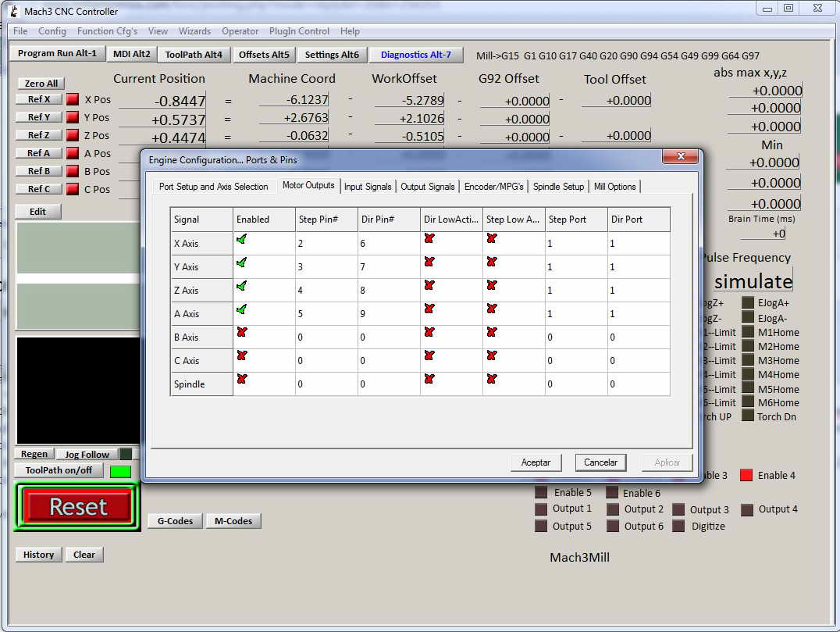Image resolution: width=840 pixels, height=632 pixels.
Task: Switch to the Input Signals tab
Action: tap(368, 187)
